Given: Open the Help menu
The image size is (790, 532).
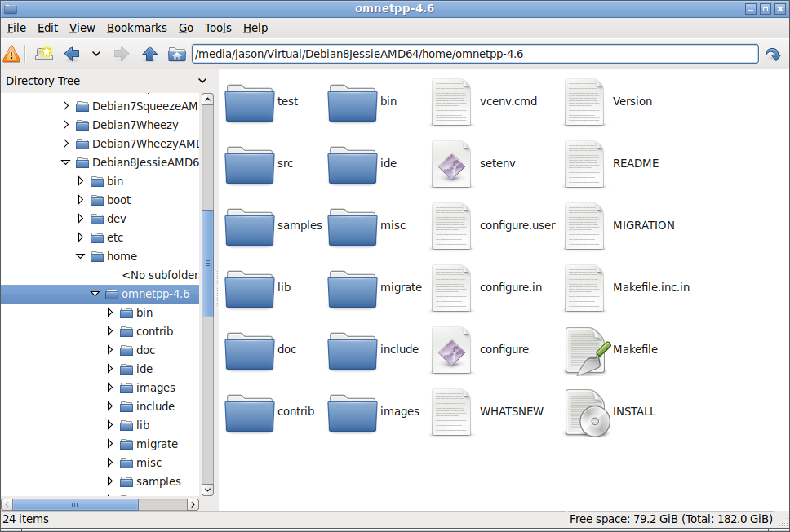Looking at the screenshot, I should click(255, 28).
